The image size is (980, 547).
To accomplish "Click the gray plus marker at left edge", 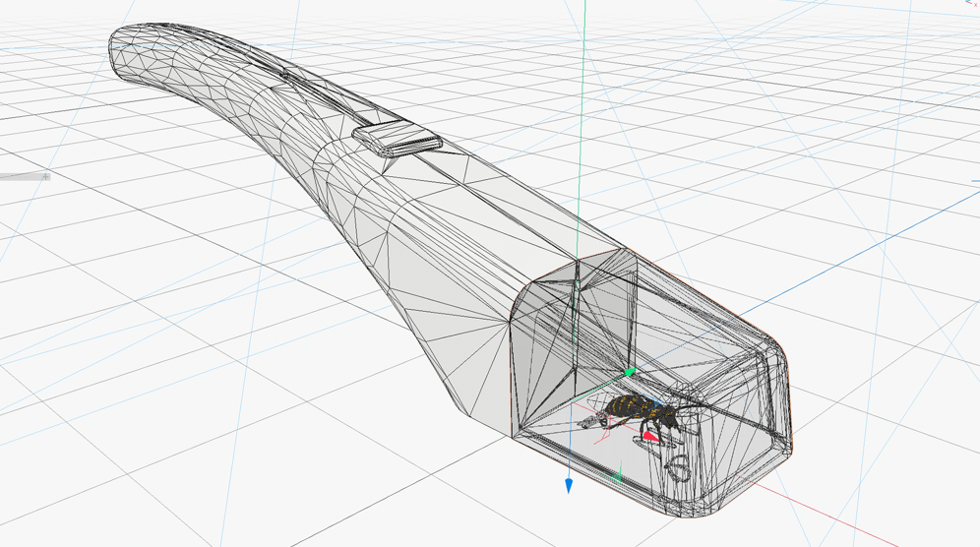I will coord(45,177).
